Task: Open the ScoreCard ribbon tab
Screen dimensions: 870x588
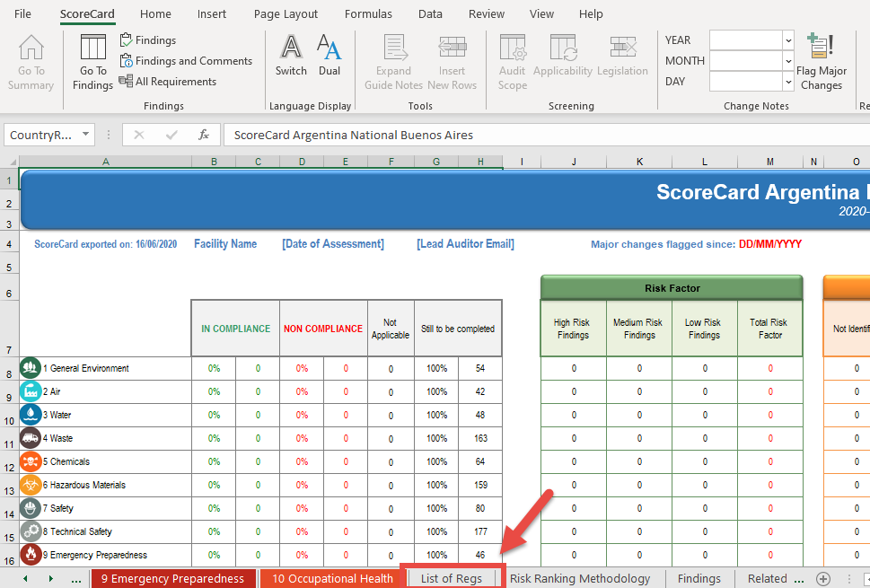Action: (87, 13)
